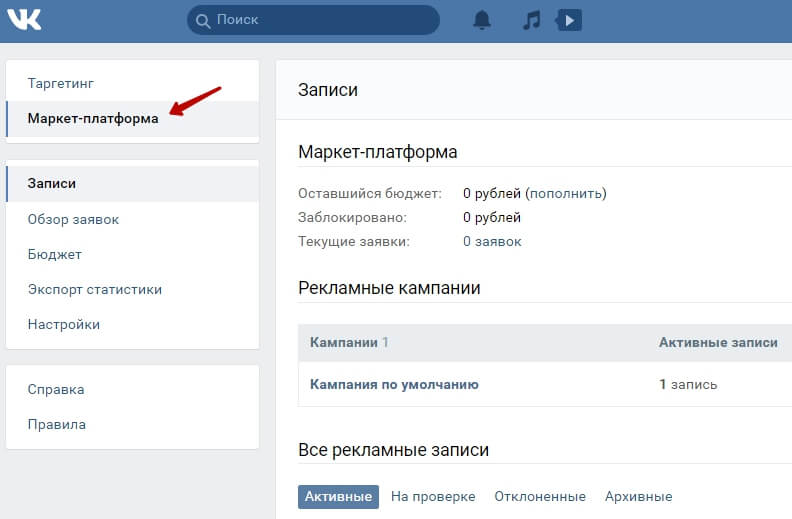Open Обзор заявок section

pos(74,219)
